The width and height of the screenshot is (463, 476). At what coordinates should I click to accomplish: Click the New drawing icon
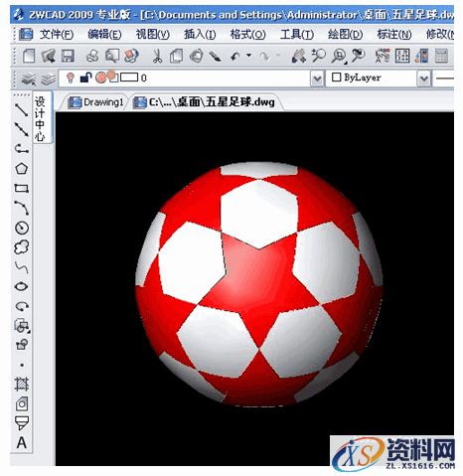pos(29,56)
